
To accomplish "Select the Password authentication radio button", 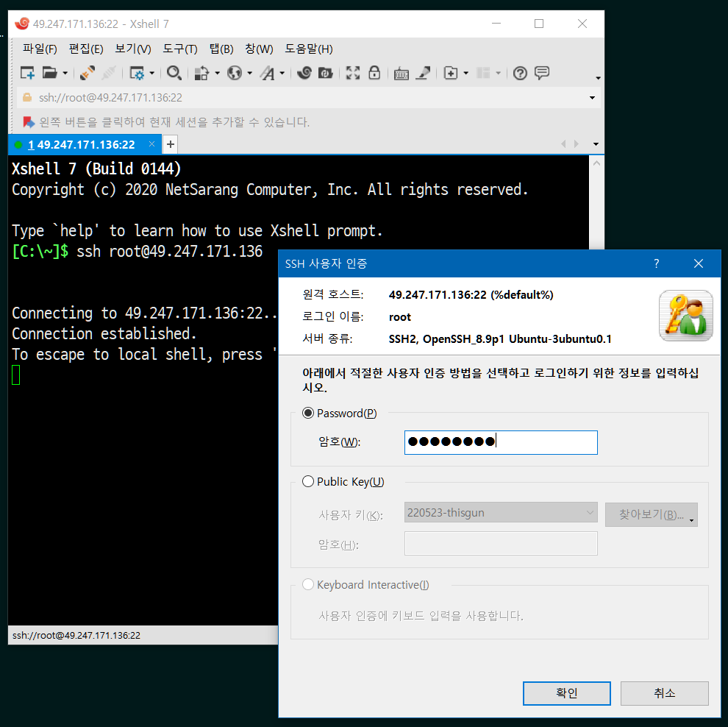I will tap(308, 414).
